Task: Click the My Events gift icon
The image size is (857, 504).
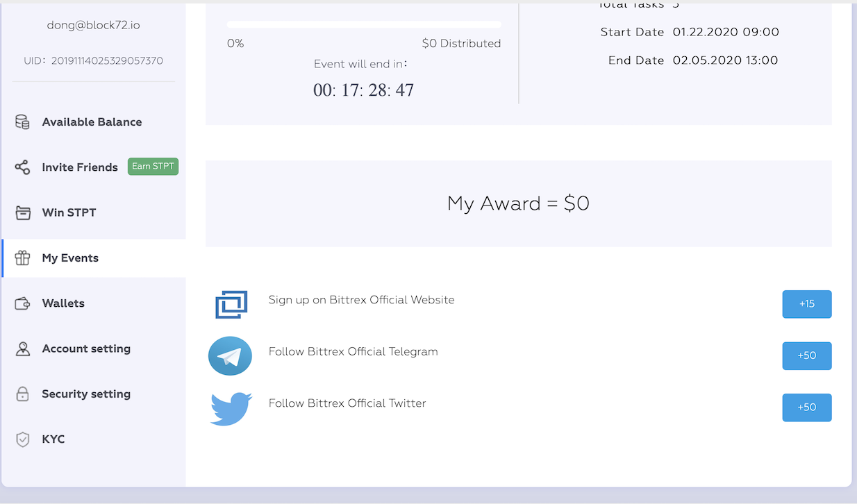Action: [22, 258]
